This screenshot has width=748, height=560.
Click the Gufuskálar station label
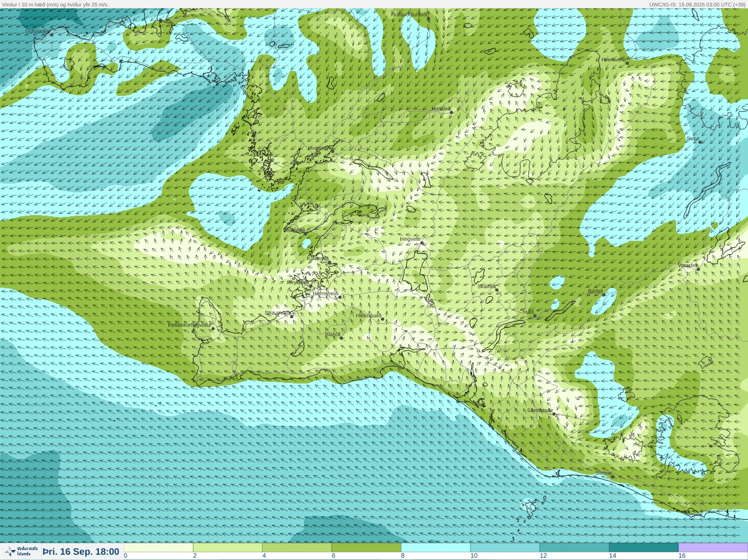tap(37, 31)
